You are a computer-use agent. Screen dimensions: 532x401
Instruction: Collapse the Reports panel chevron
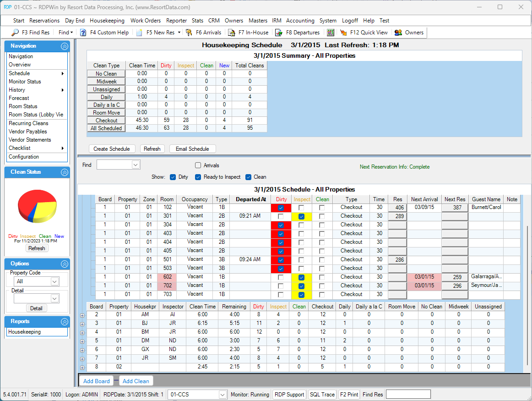65,322
